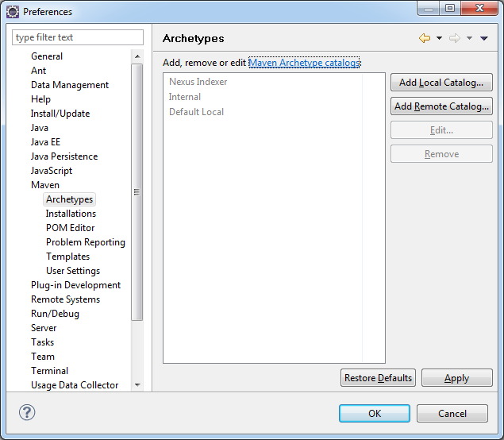Click the Edit... button
This screenshot has height=440, width=504.
[x=441, y=130]
